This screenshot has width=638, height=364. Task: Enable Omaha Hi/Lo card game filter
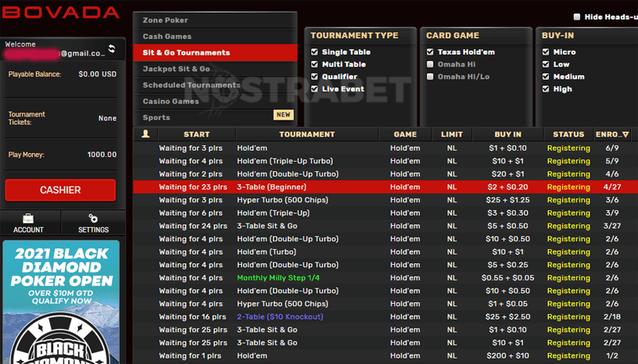430,77
